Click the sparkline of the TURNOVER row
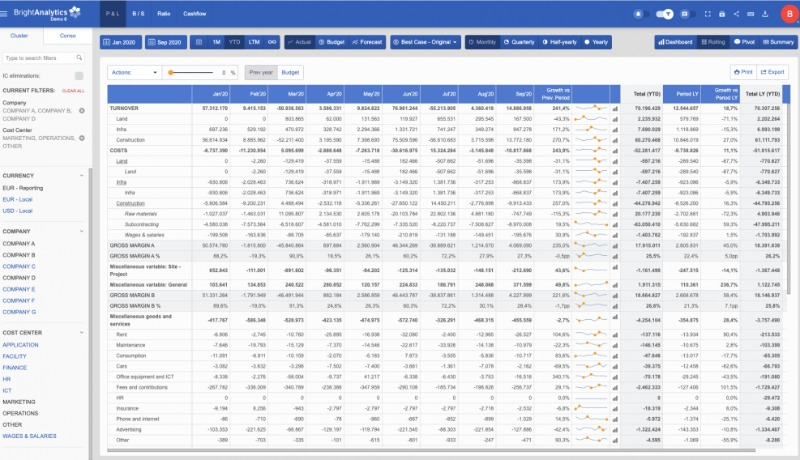The image size is (800, 460). point(591,108)
